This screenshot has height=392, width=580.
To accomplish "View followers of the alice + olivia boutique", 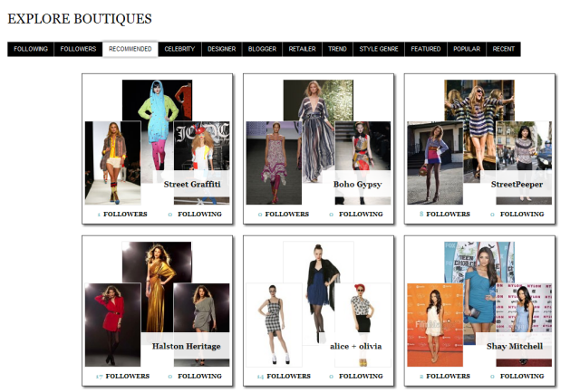I will [x=287, y=376].
